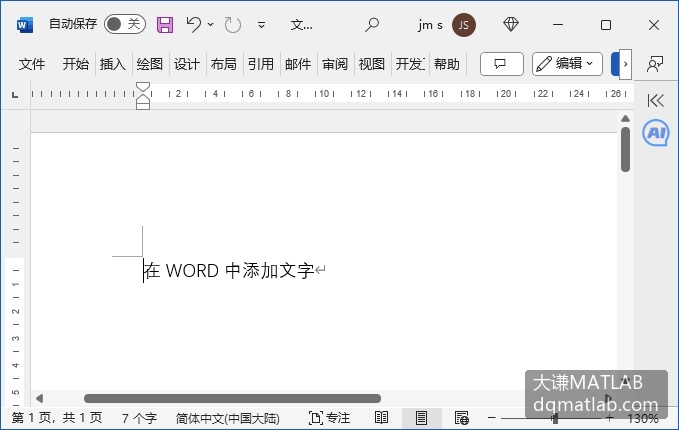Click the text 在 WORD 中添加文字
The width and height of the screenshot is (679, 430).
[x=229, y=271]
